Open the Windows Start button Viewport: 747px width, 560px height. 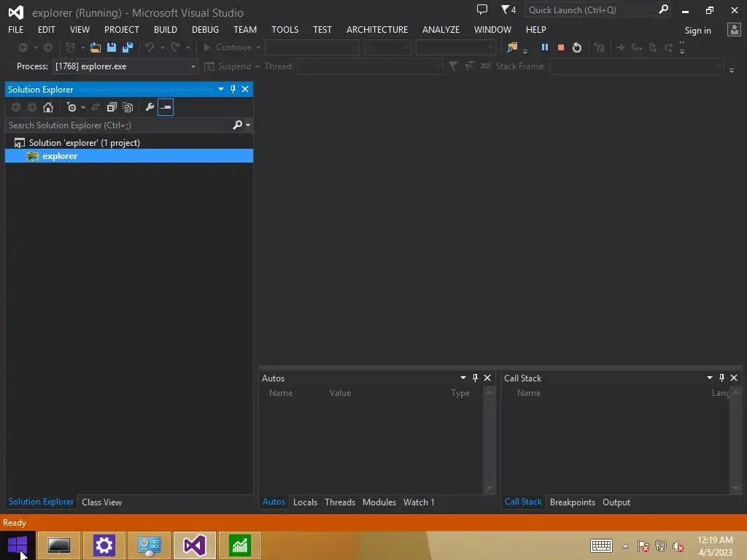[18, 545]
